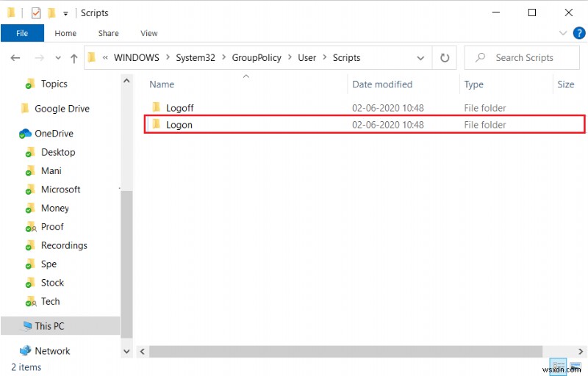This screenshot has height=376, width=588.
Task: Go back using the Back arrow
Action: [x=15, y=58]
